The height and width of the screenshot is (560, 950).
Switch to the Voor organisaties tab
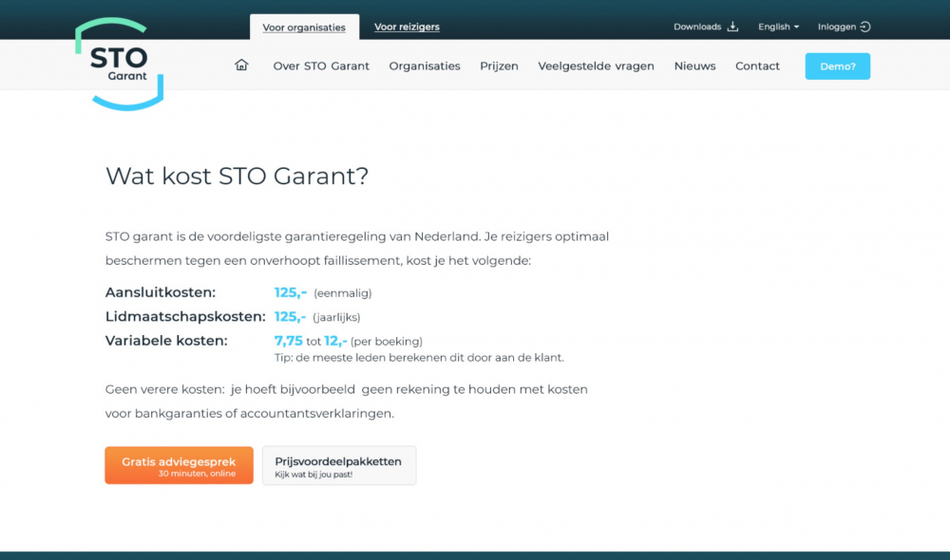pyautogui.click(x=304, y=28)
